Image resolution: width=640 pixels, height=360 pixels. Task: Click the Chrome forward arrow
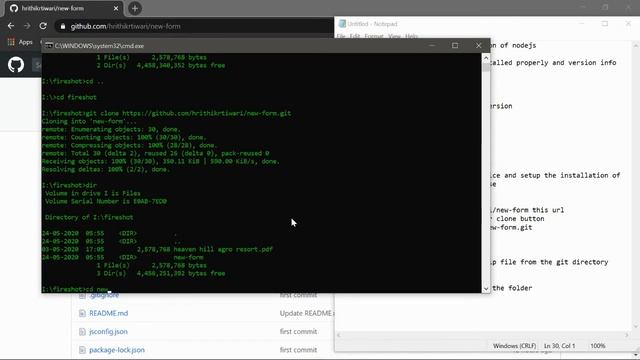[27, 26]
